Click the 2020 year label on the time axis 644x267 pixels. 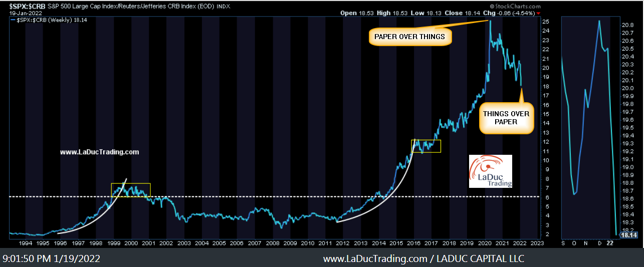click(x=485, y=243)
